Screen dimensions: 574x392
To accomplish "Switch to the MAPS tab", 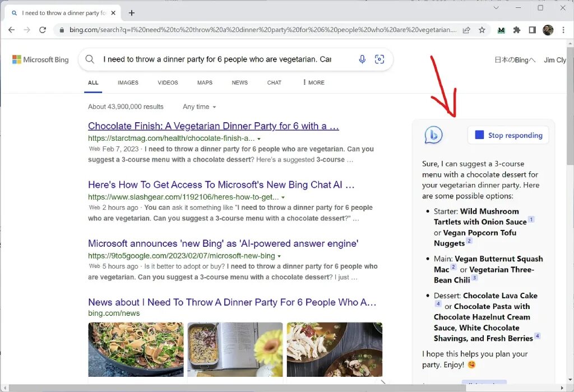I will point(205,83).
